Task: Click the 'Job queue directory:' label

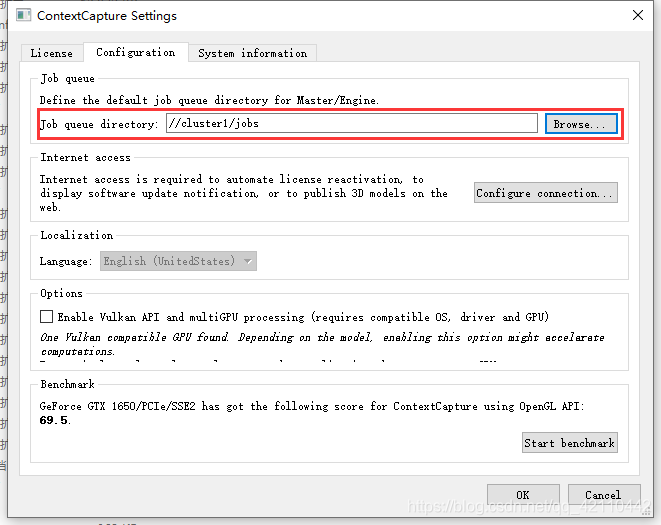Action: pyautogui.click(x=99, y=124)
